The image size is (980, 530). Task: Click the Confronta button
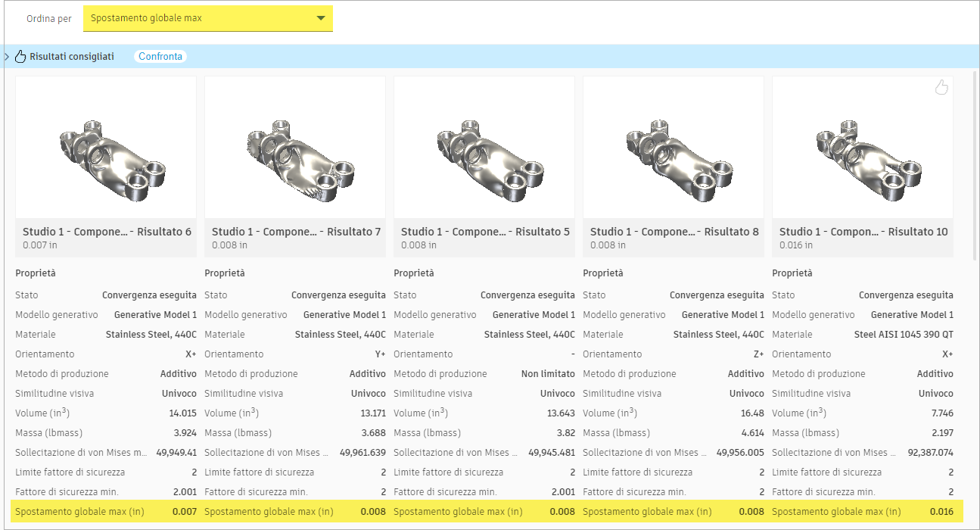click(x=160, y=55)
